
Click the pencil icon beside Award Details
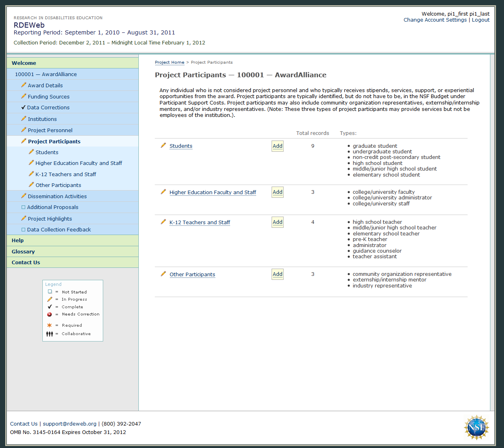click(24, 85)
